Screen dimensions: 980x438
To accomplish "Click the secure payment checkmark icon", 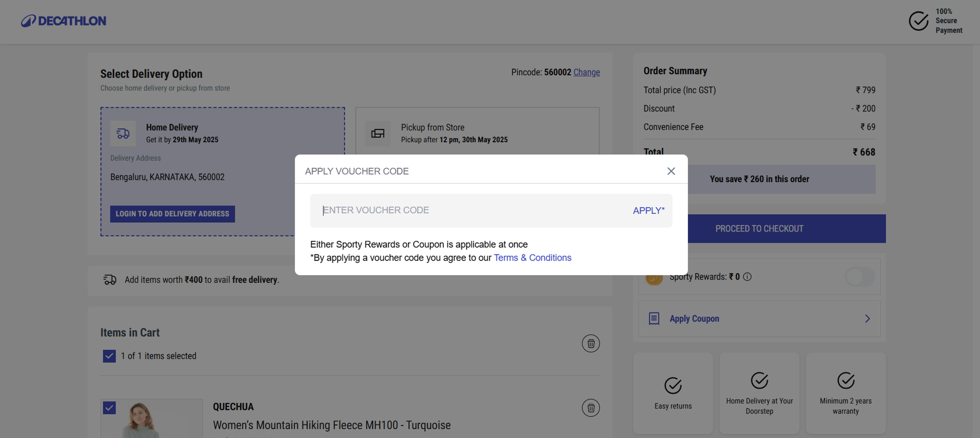I will (x=918, y=21).
